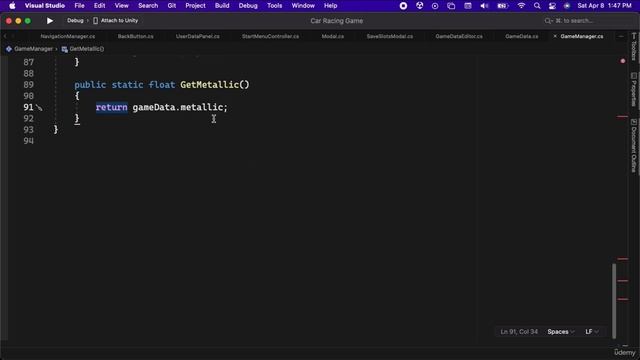Click the Ln 91, Col 34 position indicator

tap(519, 332)
